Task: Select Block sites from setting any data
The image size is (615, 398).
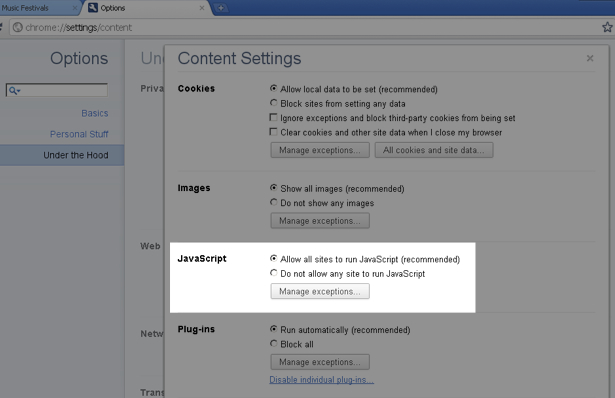Action: [x=273, y=103]
